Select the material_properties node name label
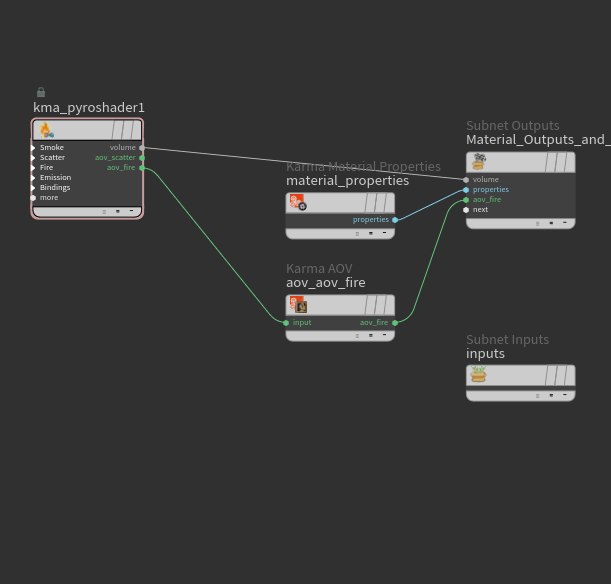This screenshot has height=584, width=611. click(x=348, y=181)
